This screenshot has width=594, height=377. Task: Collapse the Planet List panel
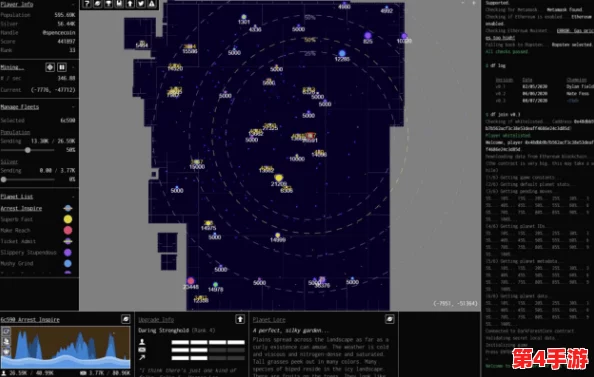pyautogui.click(x=73, y=197)
